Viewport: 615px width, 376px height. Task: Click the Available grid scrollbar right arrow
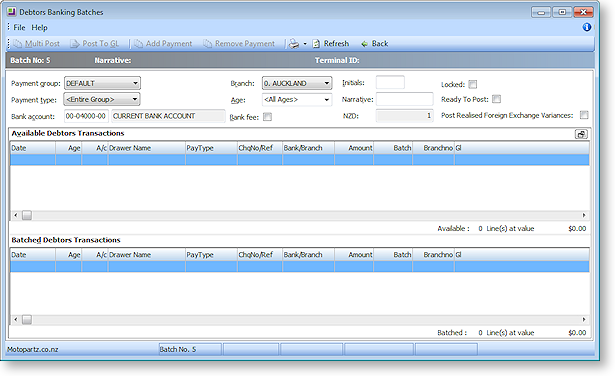tap(584, 215)
